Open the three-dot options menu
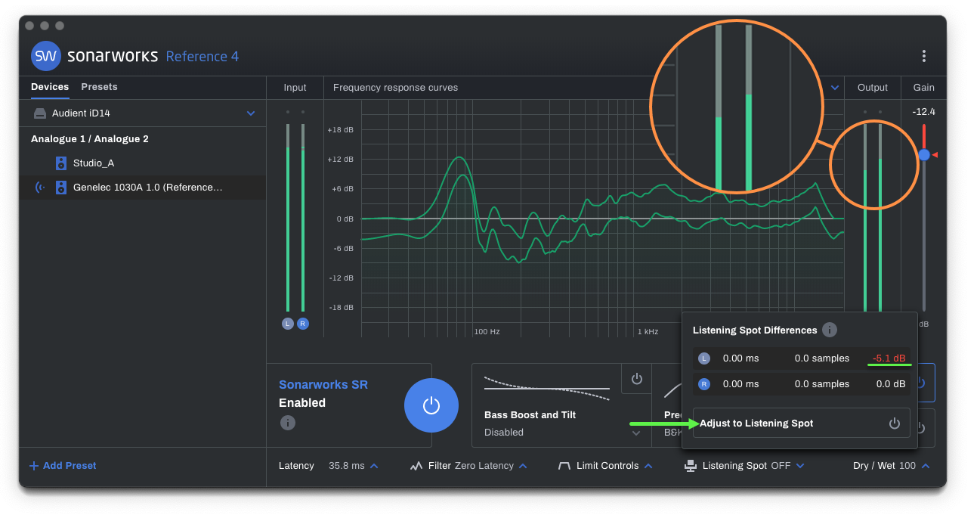 tap(923, 56)
